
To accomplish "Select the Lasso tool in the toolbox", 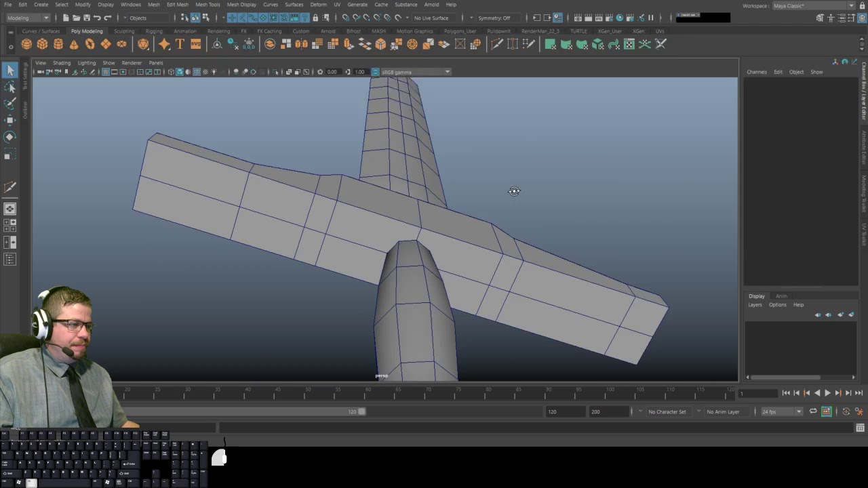I will point(10,87).
